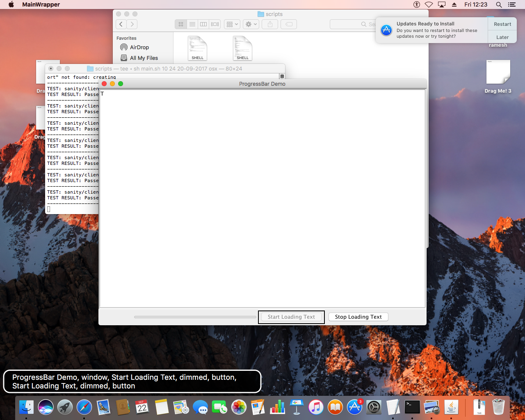Click Restart on the update notification
525x420 pixels.
click(x=502, y=24)
